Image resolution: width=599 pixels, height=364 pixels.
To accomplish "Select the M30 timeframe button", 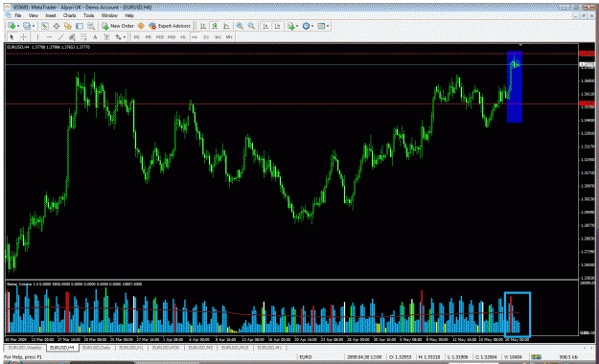I will tap(172, 37).
